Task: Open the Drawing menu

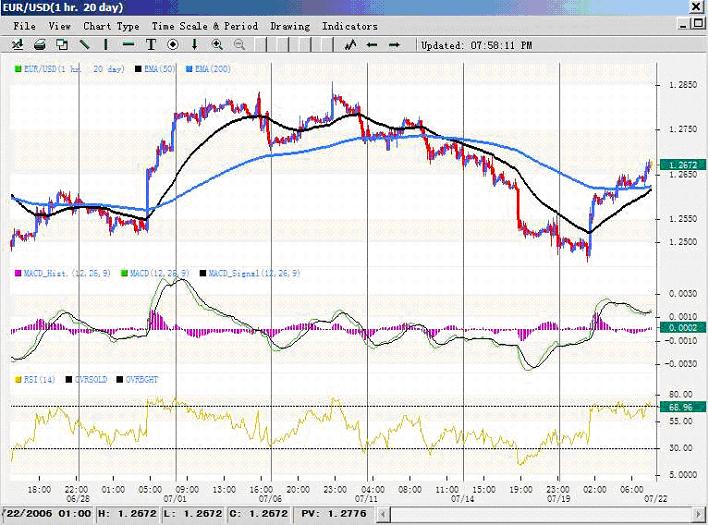Action: [290, 26]
